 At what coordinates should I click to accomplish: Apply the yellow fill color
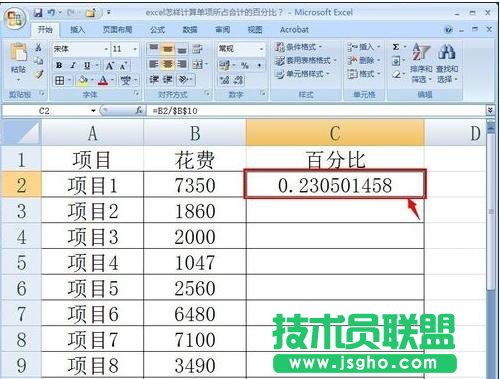click(82, 80)
